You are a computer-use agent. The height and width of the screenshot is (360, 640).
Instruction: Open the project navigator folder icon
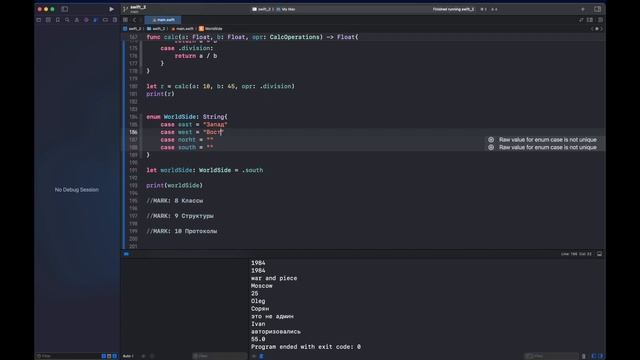click(39, 20)
